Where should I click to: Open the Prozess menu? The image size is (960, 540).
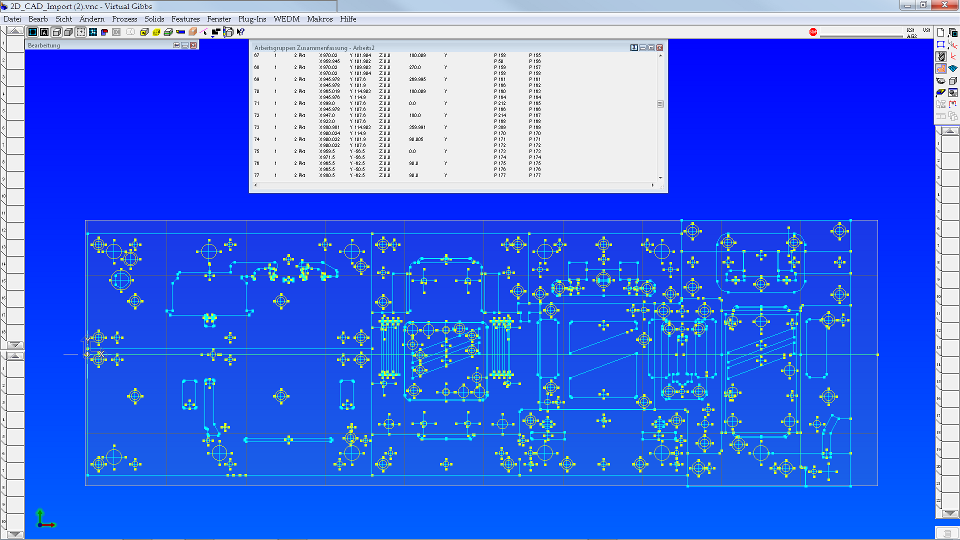point(124,19)
